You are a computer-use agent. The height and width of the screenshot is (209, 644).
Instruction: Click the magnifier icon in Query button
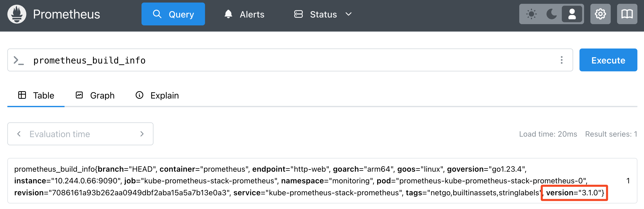coord(157,14)
